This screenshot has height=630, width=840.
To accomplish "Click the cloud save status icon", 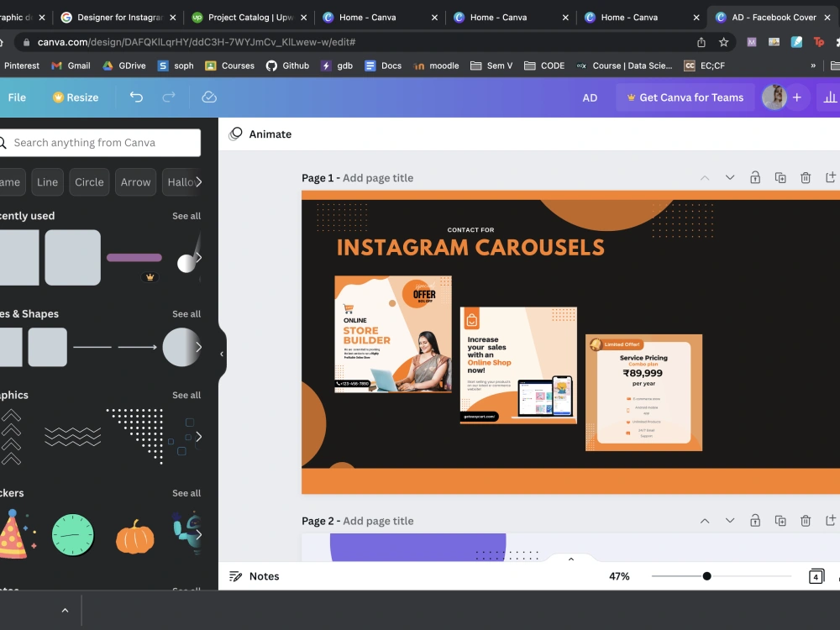I will pos(209,97).
